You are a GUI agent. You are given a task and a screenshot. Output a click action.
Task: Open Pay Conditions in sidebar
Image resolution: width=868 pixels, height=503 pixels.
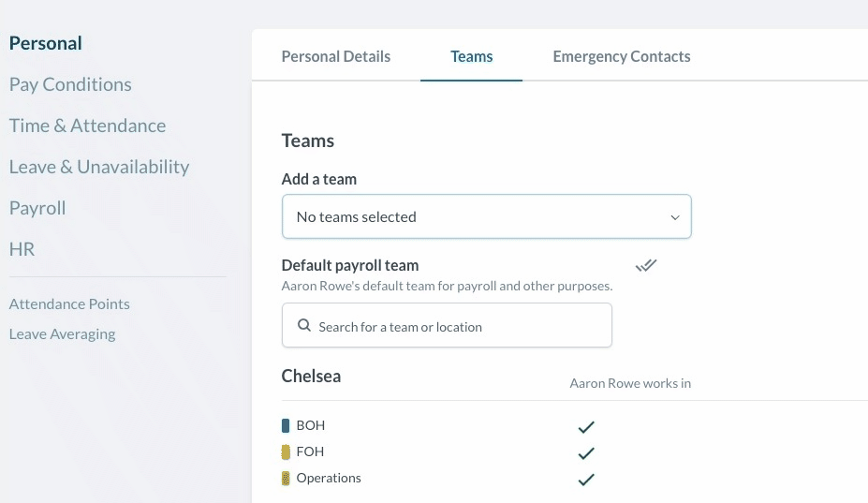point(70,84)
